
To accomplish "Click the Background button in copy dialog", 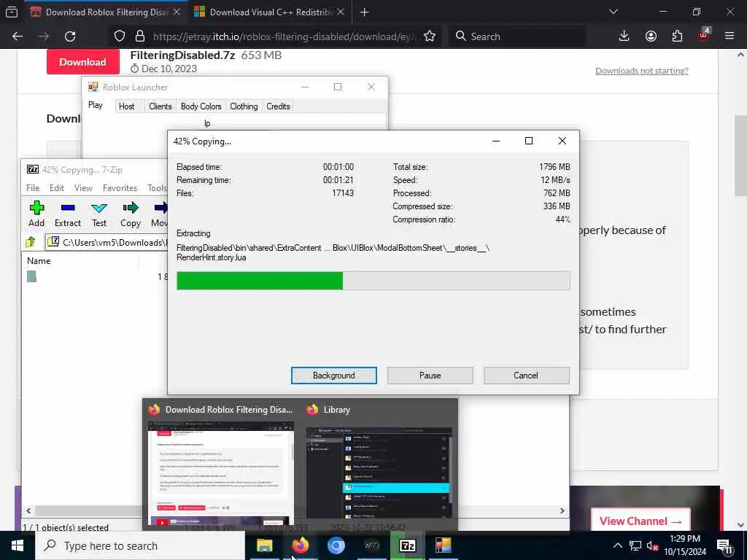I will [x=334, y=376].
